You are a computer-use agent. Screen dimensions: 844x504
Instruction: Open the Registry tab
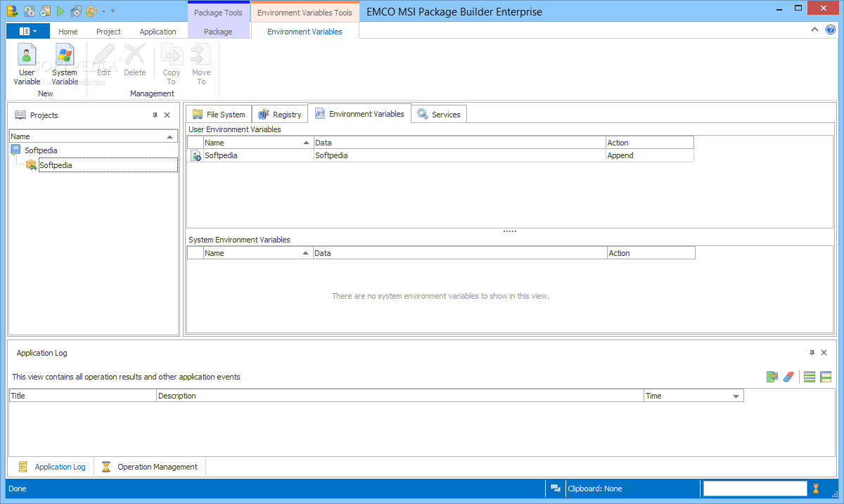tap(280, 114)
